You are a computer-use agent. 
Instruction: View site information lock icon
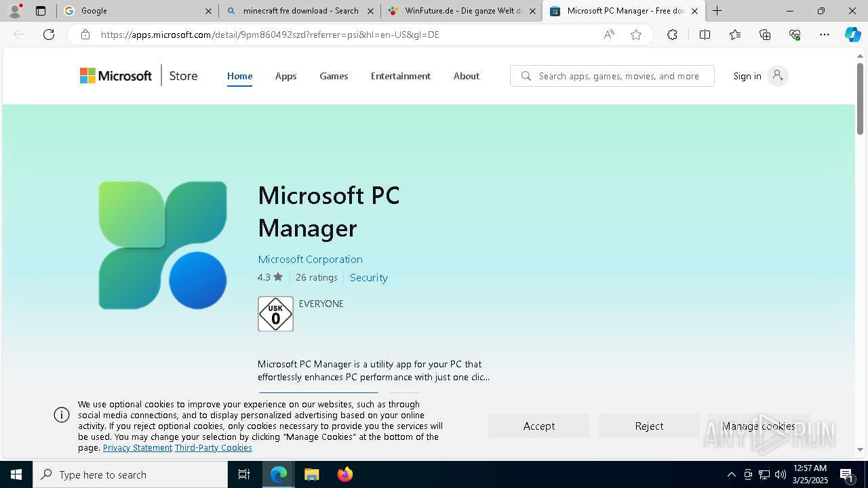coord(85,35)
